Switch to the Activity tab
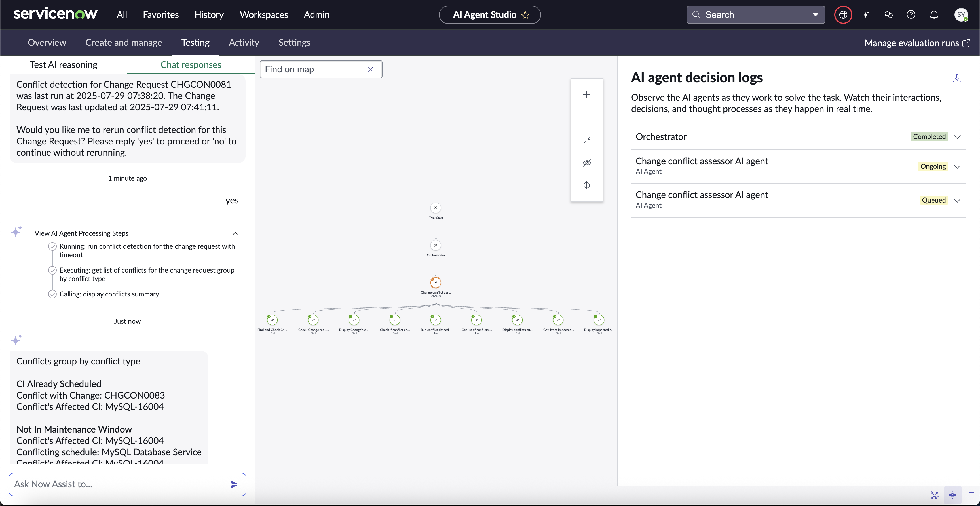980x506 pixels. coord(244,42)
